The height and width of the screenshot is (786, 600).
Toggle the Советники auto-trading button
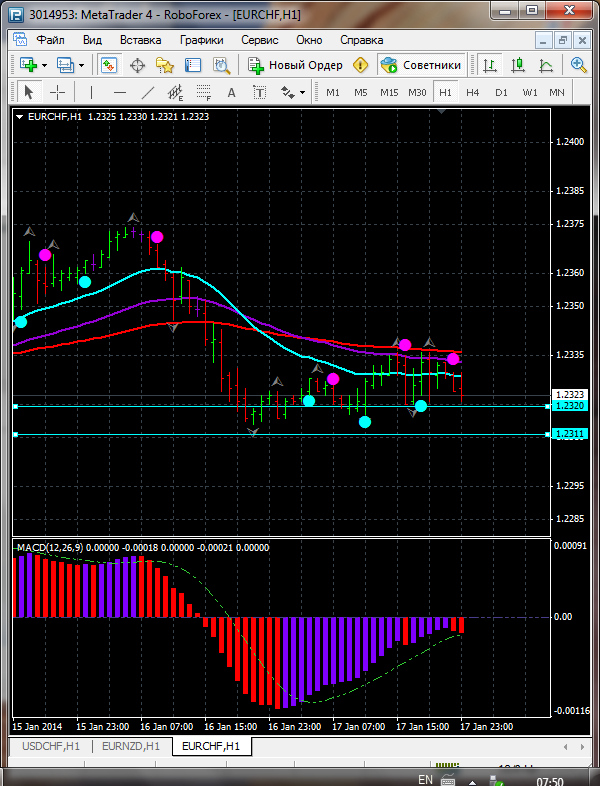421,65
